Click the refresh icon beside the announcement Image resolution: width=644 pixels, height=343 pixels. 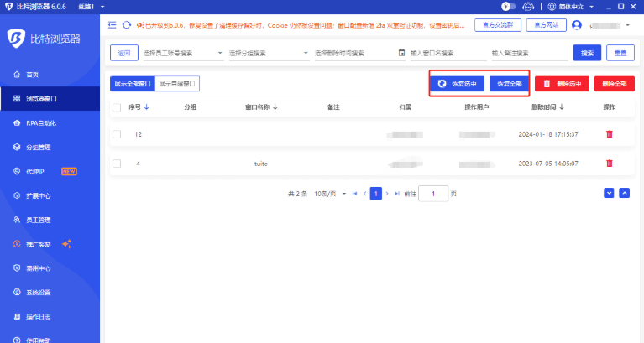tap(127, 25)
